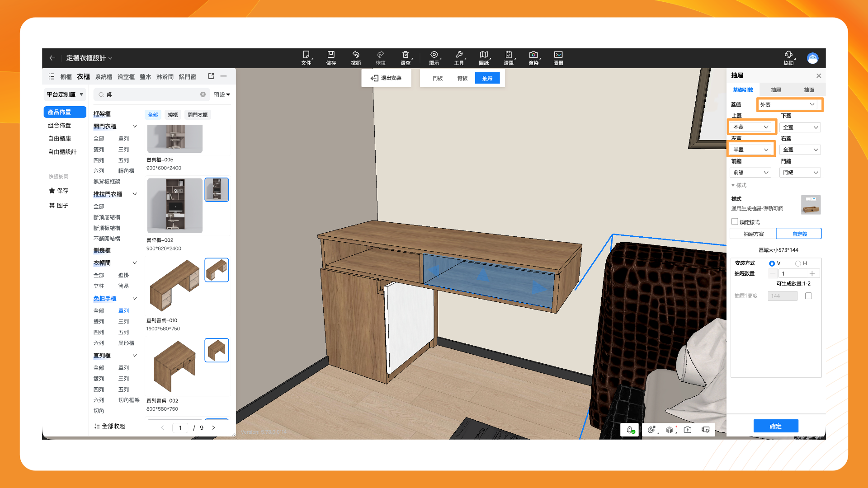
Task: Collapse the 推拉門衣櫃 category
Action: click(x=134, y=194)
